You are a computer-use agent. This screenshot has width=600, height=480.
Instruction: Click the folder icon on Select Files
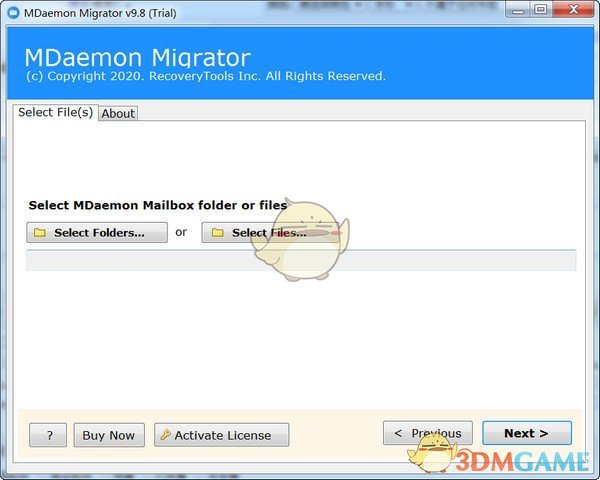point(217,233)
